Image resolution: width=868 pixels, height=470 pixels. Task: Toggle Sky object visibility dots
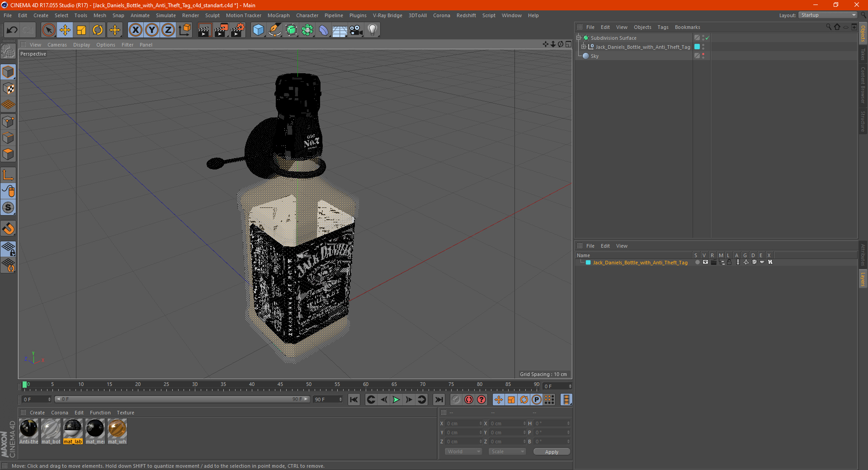coord(703,56)
